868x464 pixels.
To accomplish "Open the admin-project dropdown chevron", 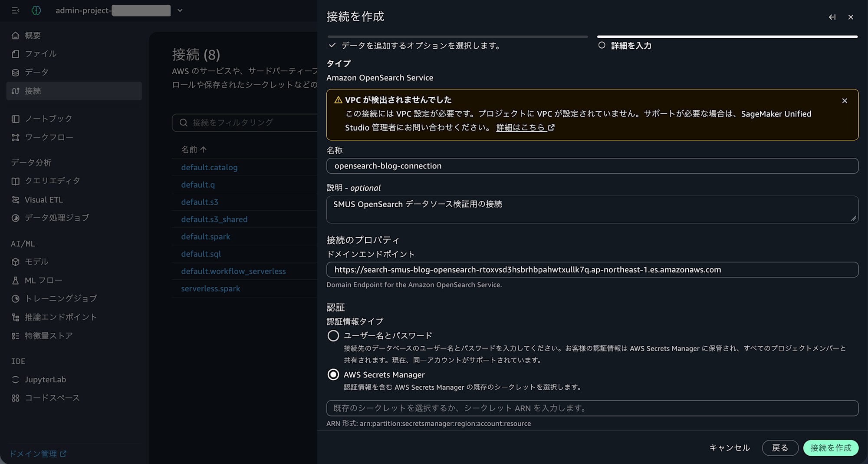I will coord(180,10).
